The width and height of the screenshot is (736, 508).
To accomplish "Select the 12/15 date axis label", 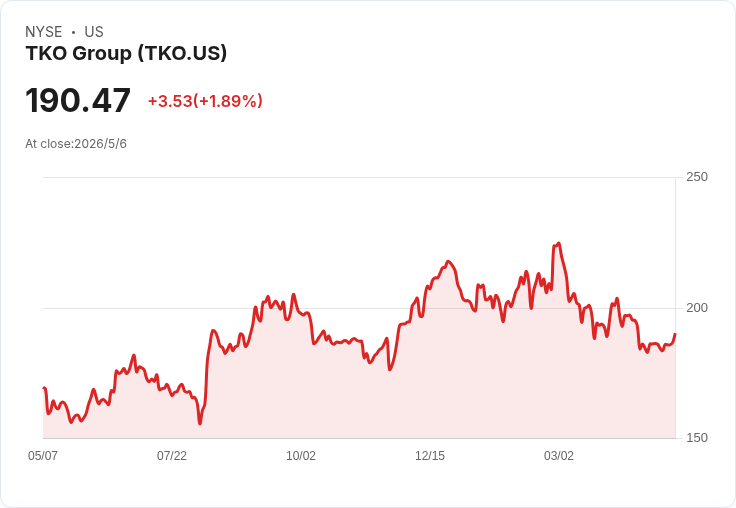I will [x=430, y=456].
